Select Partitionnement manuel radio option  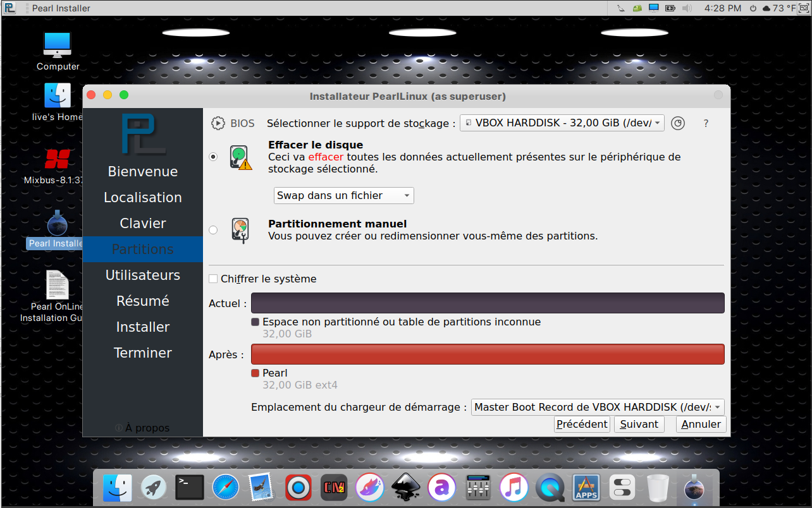point(213,230)
